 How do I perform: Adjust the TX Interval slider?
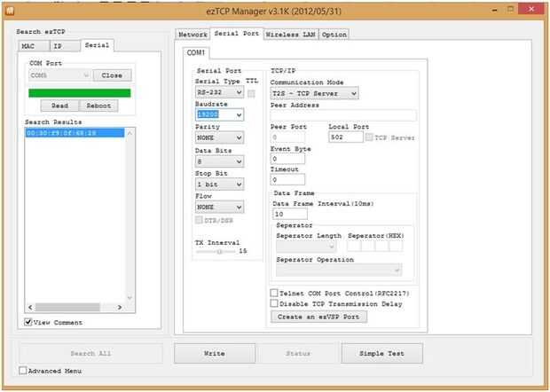(x=220, y=251)
